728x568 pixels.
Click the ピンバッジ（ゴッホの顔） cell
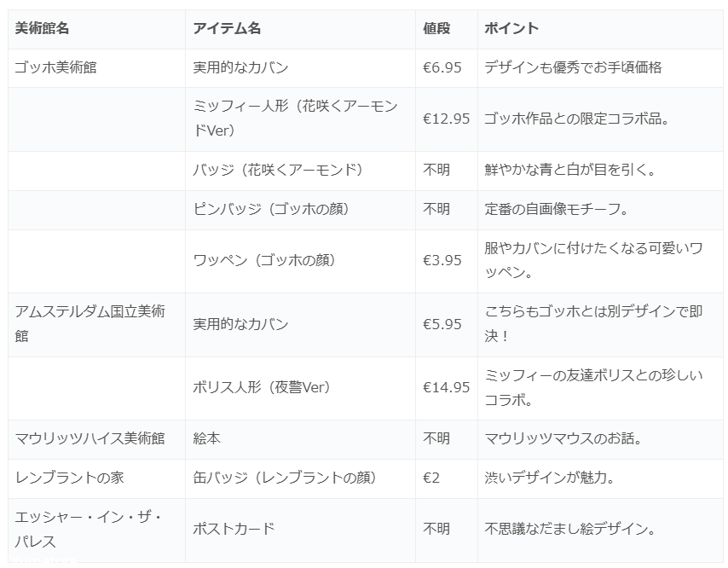pyautogui.click(x=271, y=209)
